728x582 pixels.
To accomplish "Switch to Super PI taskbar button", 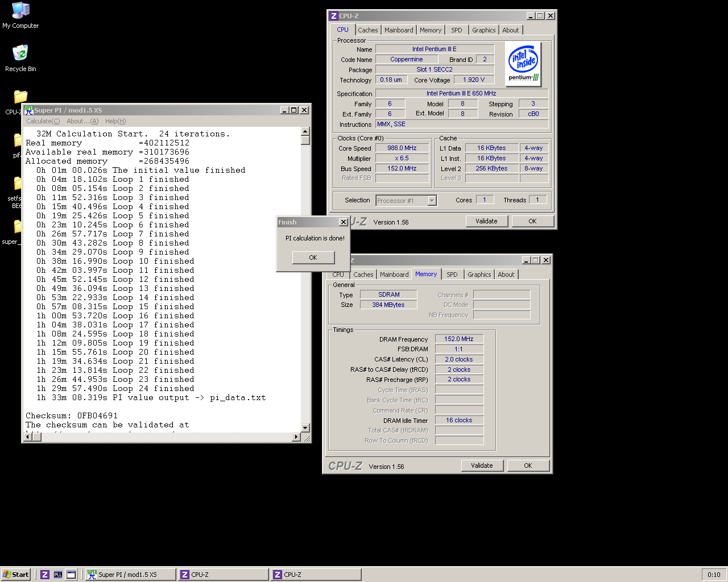I will [130, 575].
